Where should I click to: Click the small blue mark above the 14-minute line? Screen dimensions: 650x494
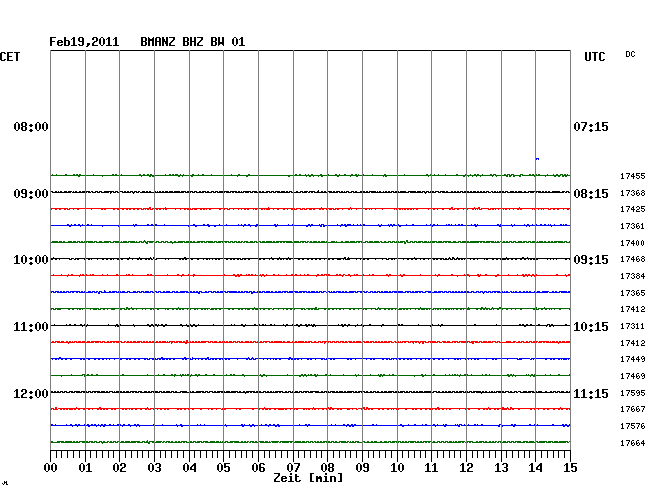[x=537, y=159]
